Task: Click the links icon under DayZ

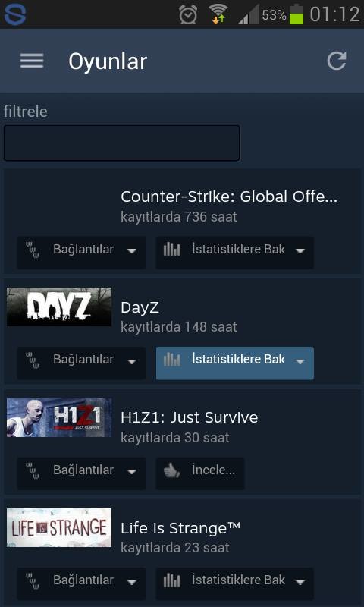Action: coord(33,360)
